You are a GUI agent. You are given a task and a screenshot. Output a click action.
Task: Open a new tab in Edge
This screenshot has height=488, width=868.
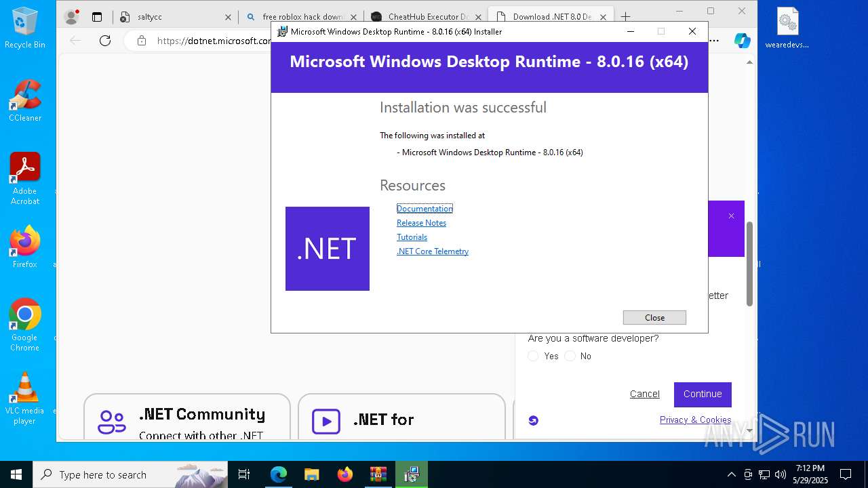(625, 17)
